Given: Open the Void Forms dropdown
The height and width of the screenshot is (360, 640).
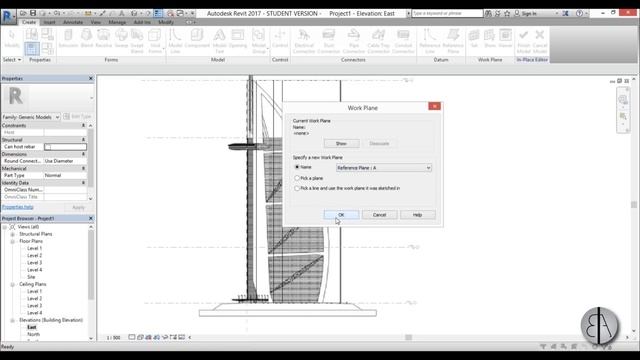Looking at the screenshot, I should (x=155, y=41).
